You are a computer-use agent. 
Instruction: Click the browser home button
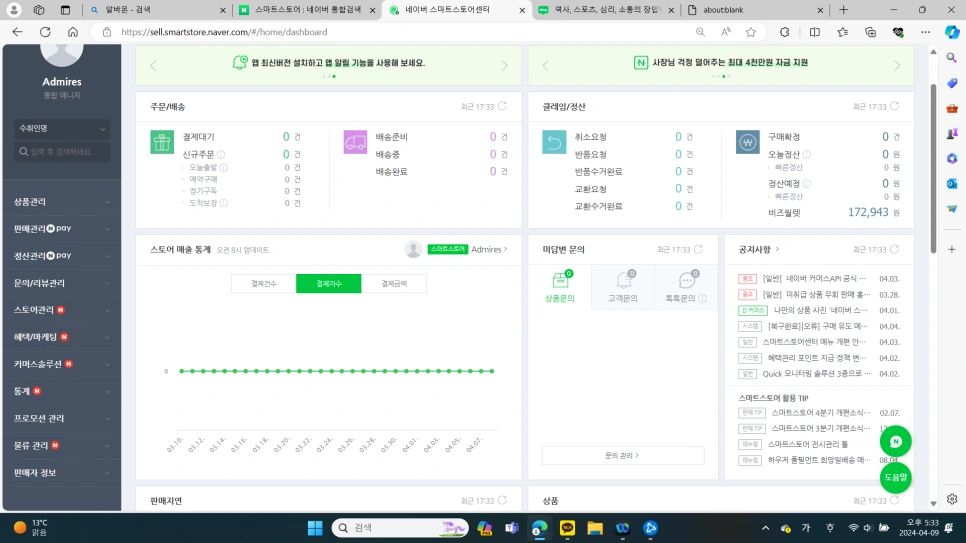tap(73, 32)
